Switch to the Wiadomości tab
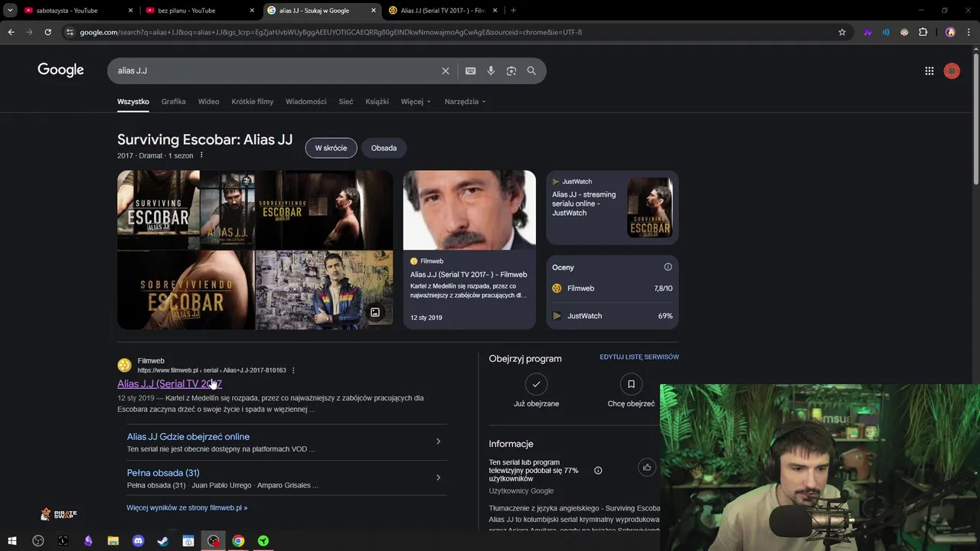This screenshot has height=551, width=980. (x=305, y=102)
